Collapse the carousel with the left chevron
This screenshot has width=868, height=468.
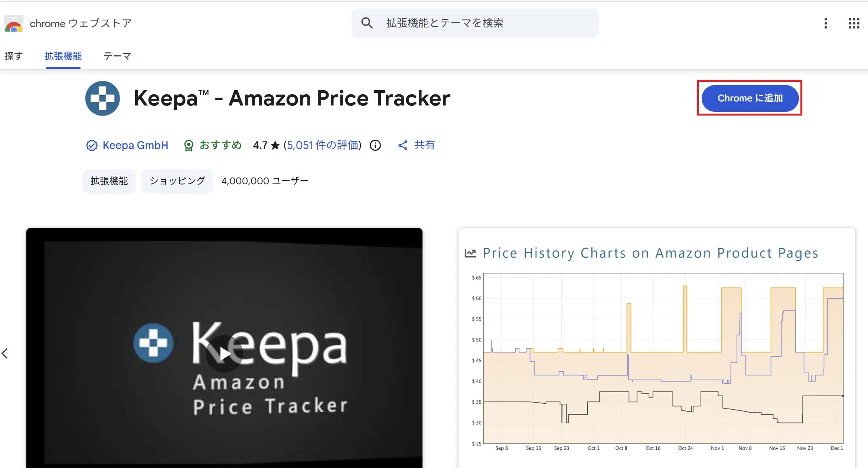(6, 353)
